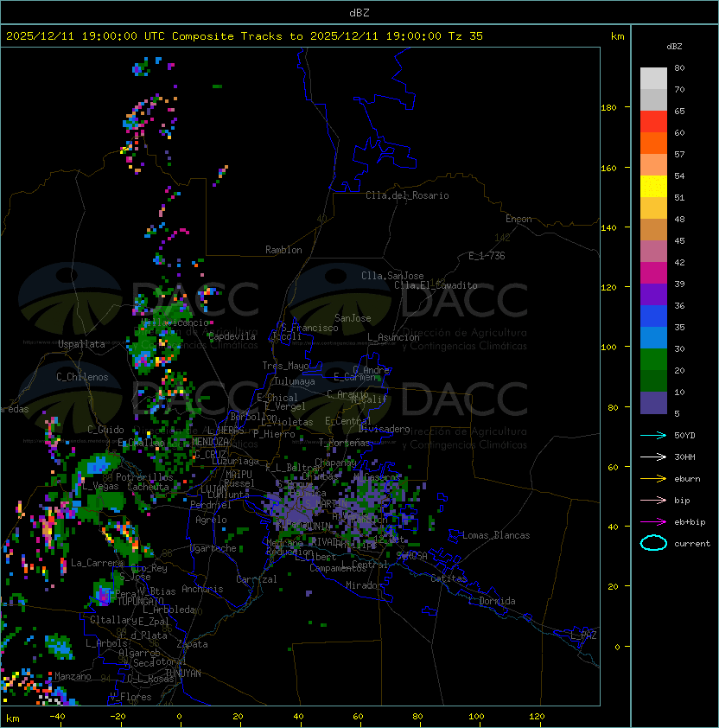The width and height of the screenshot is (719, 728).
Task: Select the purple 36-39 dBZ swatch
Action: (x=653, y=294)
